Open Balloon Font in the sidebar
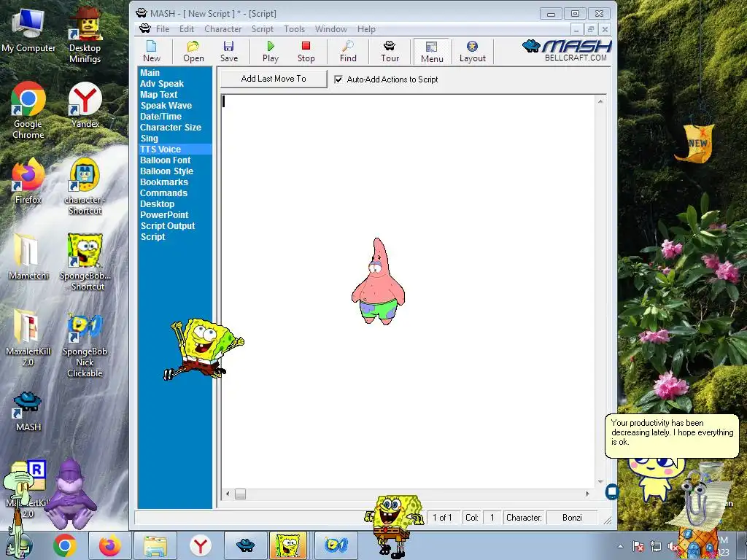 pyautogui.click(x=166, y=160)
